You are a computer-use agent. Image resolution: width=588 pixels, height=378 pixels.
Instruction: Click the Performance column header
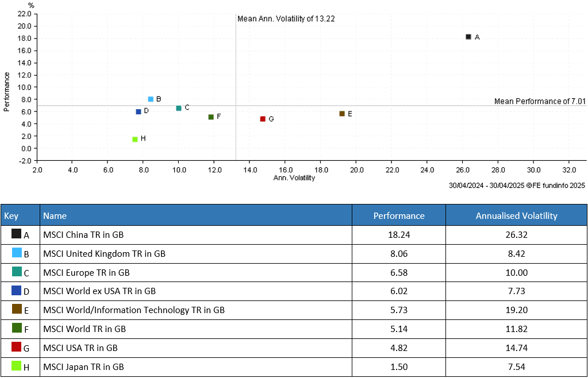[399, 215]
